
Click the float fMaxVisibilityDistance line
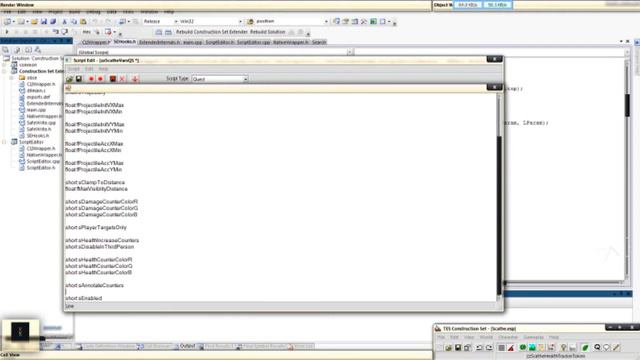click(96, 189)
